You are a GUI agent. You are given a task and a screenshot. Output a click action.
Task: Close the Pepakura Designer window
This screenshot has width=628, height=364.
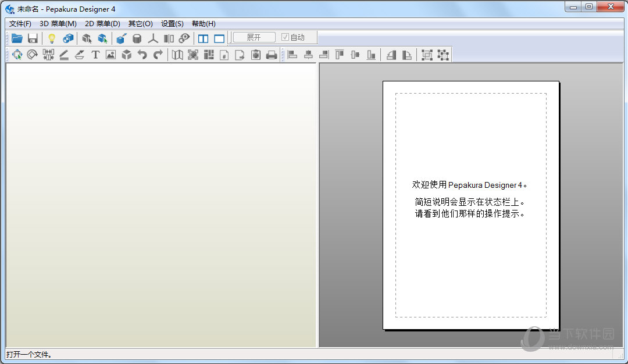click(x=611, y=7)
